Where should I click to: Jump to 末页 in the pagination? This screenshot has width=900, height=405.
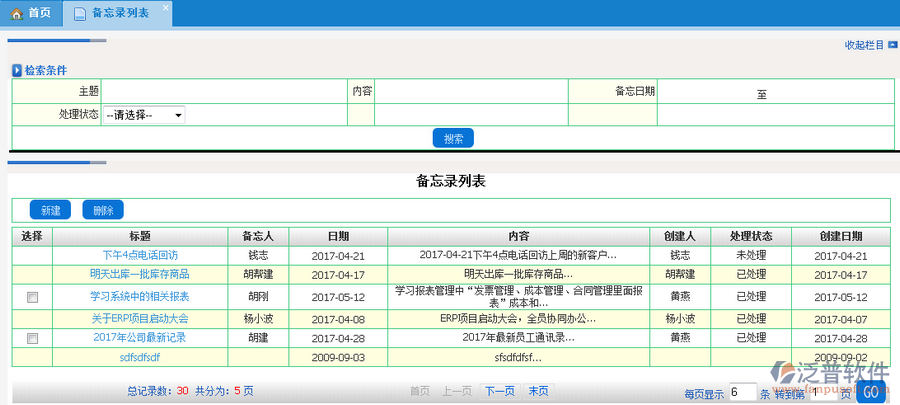538,391
